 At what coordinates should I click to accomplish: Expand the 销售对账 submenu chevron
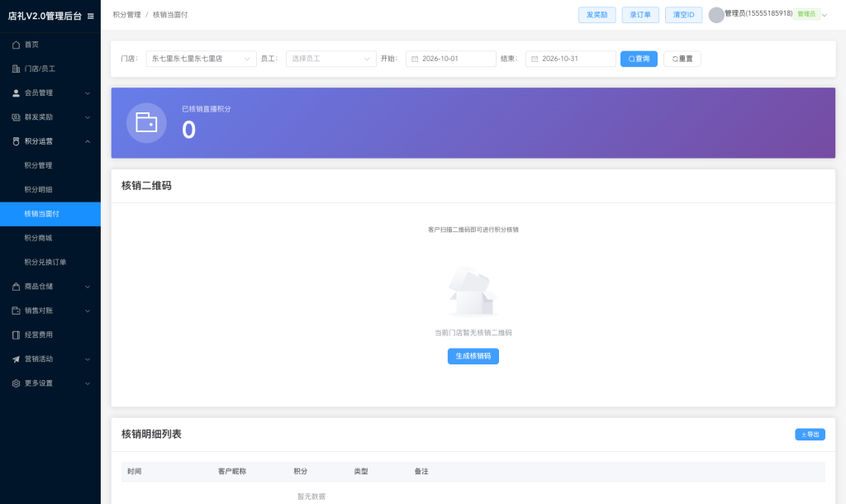pos(88,311)
